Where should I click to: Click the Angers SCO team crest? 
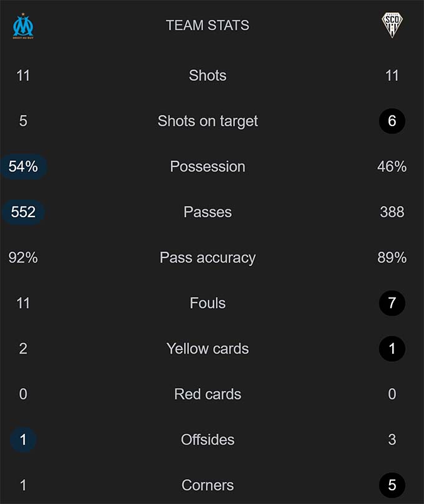392,26
